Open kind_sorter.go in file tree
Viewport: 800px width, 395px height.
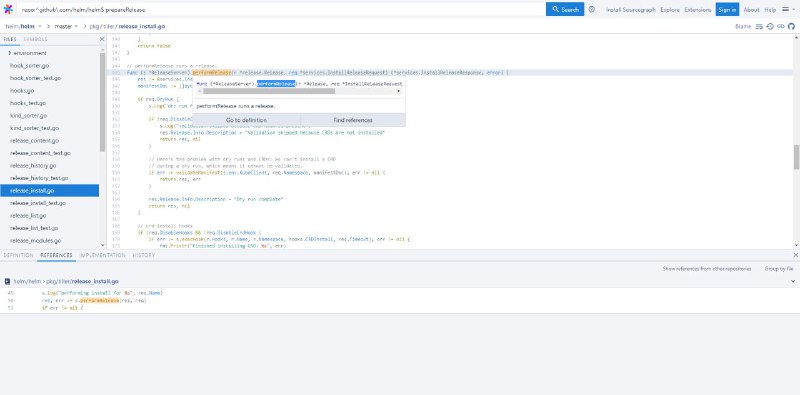(28, 116)
